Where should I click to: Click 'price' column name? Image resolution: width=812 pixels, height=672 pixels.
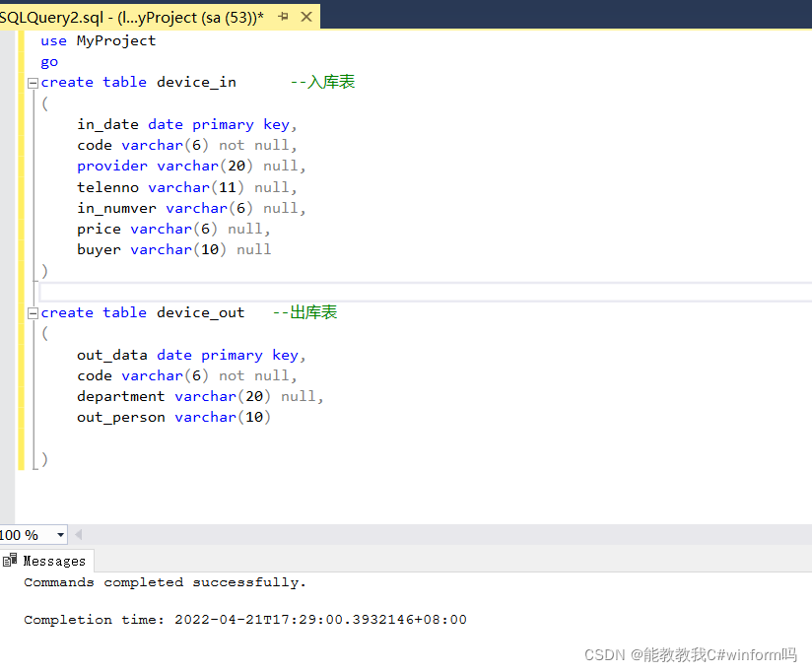(x=99, y=229)
